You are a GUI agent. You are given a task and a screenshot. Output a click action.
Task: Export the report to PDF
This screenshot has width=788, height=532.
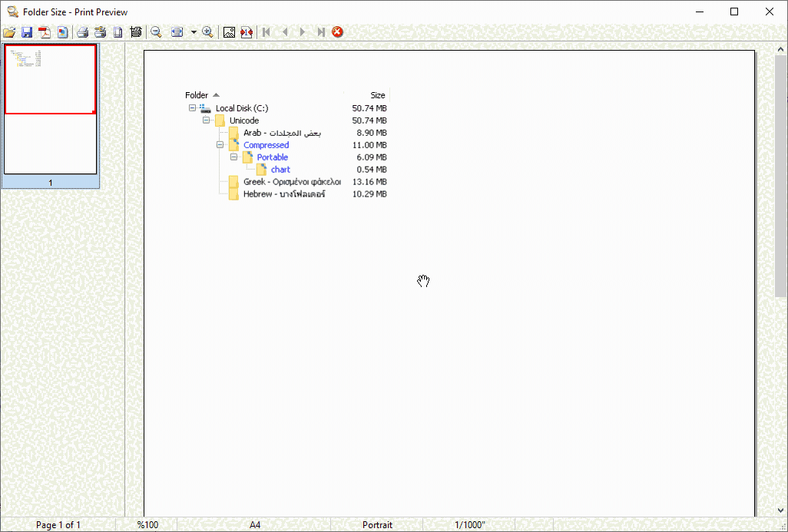(45, 31)
